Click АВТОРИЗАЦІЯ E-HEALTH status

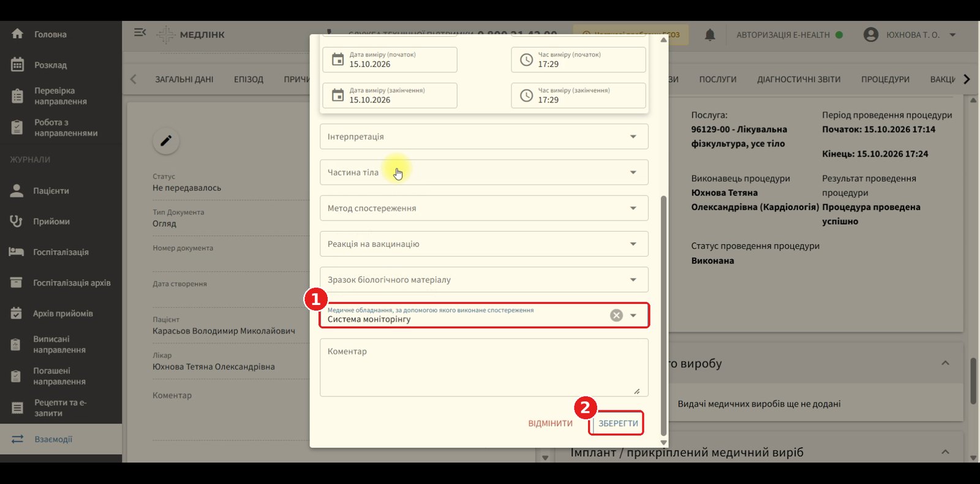pyautogui.click(x=790, y=35)
